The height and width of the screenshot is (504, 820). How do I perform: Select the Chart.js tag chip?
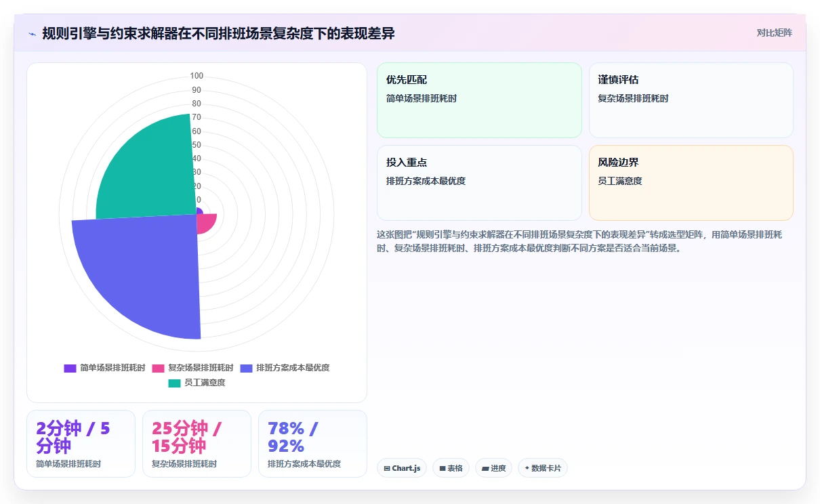402,468
